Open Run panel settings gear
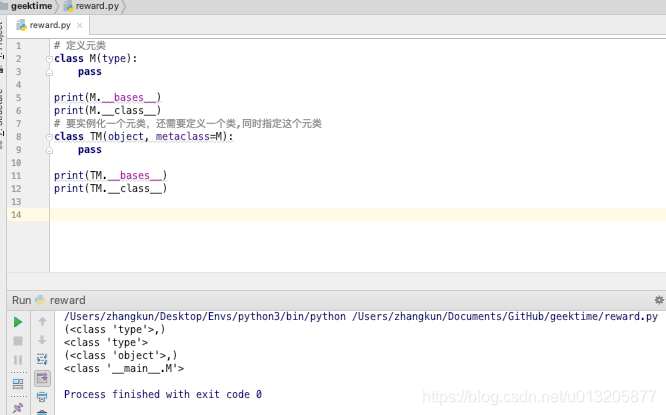The height and width of the screenshot is (415, 666). click(659, 300)
